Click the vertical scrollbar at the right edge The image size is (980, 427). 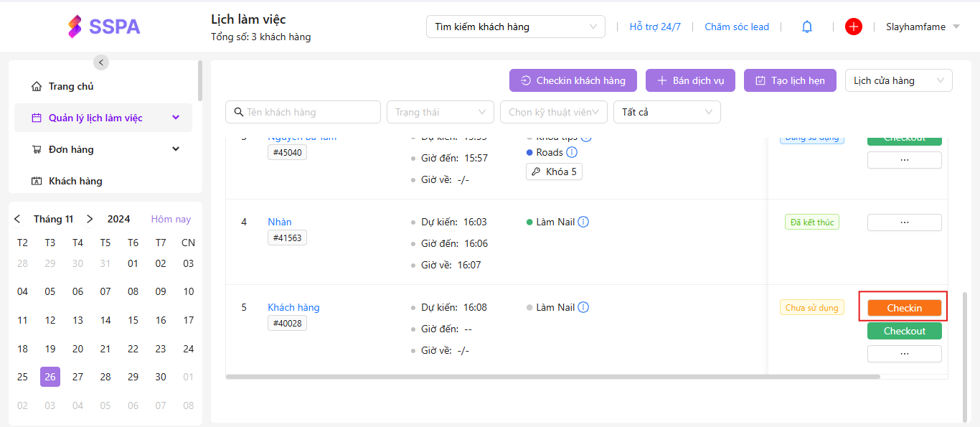coord(964,356)
